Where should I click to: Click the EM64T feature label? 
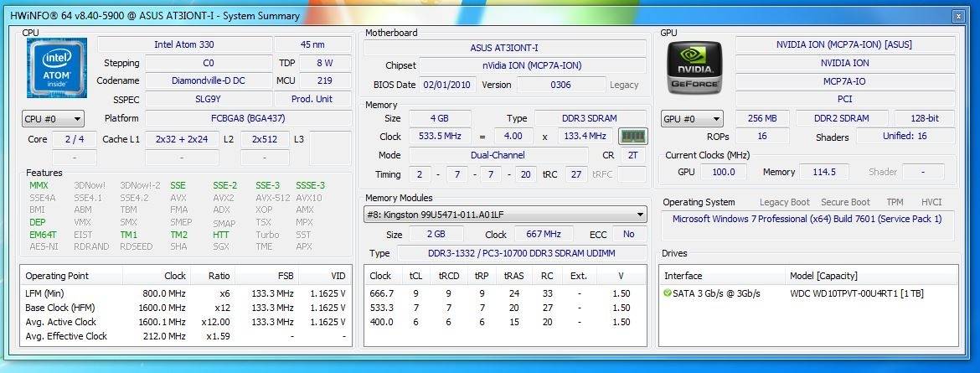point(43,234)
